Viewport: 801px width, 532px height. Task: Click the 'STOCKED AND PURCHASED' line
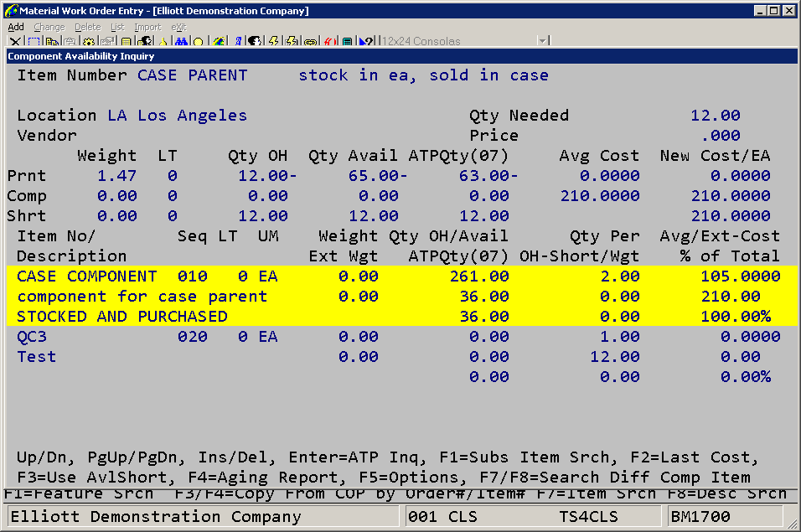click(122, 317)
